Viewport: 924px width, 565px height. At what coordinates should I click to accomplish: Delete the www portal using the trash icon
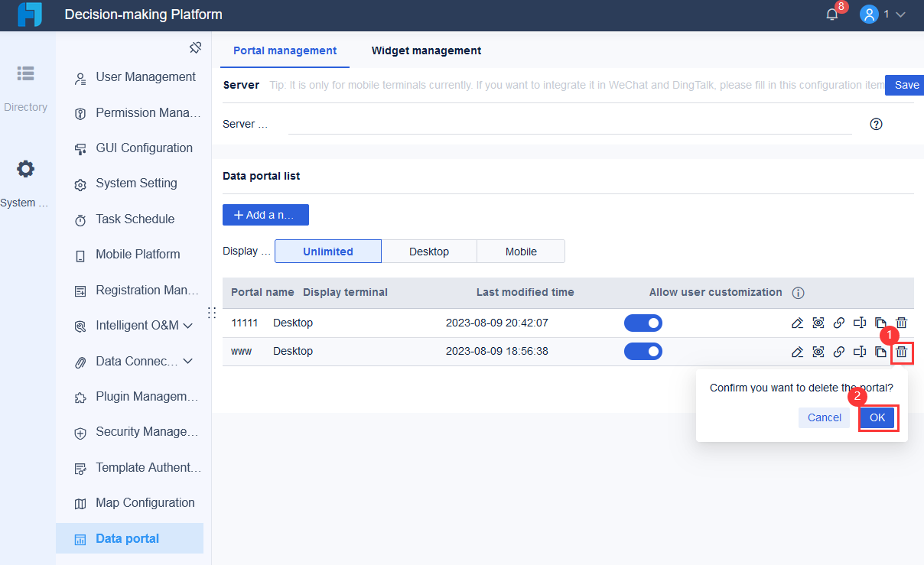901,351
